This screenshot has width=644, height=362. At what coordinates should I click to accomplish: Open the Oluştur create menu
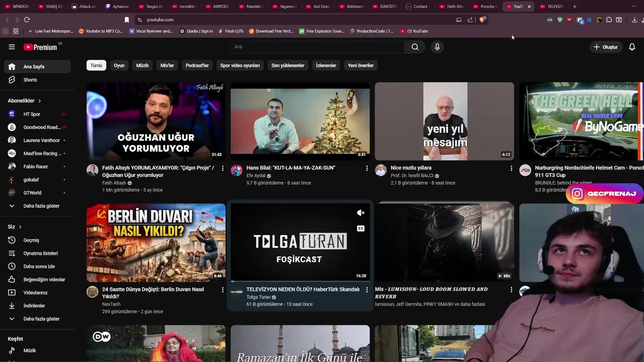pyautogui.click(x=605, y=47)
